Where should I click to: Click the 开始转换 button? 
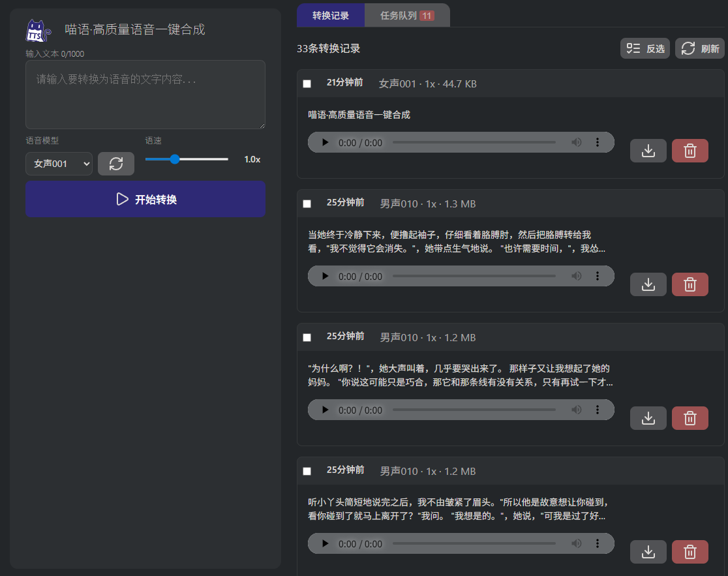(145, 199)
